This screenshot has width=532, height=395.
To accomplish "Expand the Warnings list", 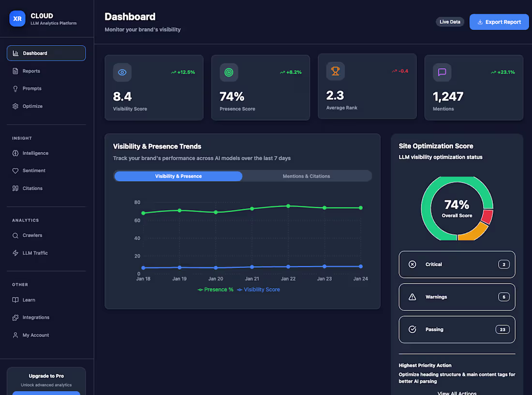I will tap(457, 297).
